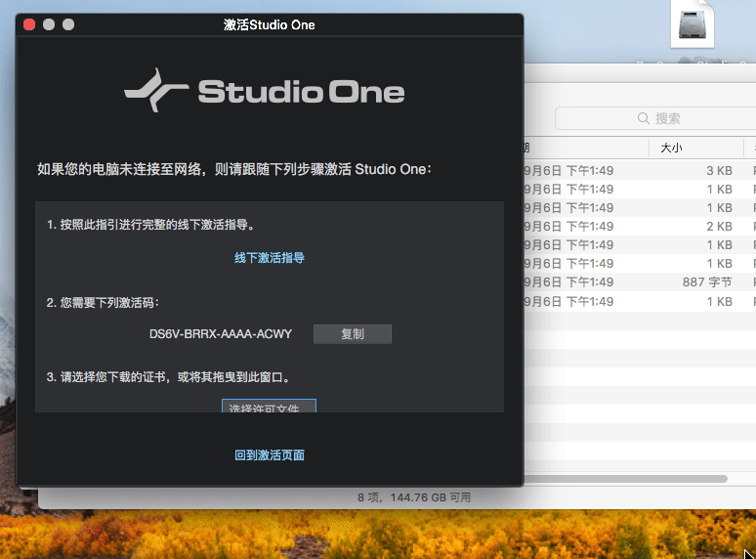Screen dimensions: 756x559
Task: Zoom the 激活Studio One window
Action: tap(68, 24)
